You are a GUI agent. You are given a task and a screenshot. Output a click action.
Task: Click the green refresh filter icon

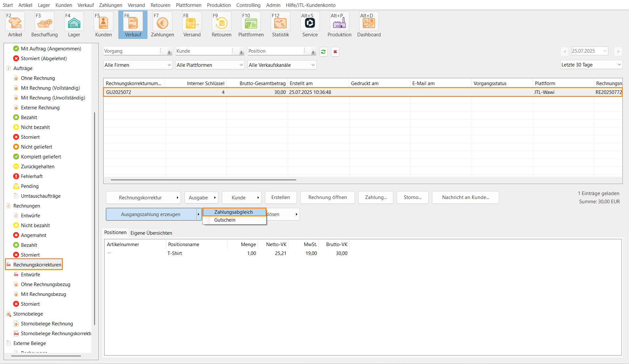[x=324, y=52]
